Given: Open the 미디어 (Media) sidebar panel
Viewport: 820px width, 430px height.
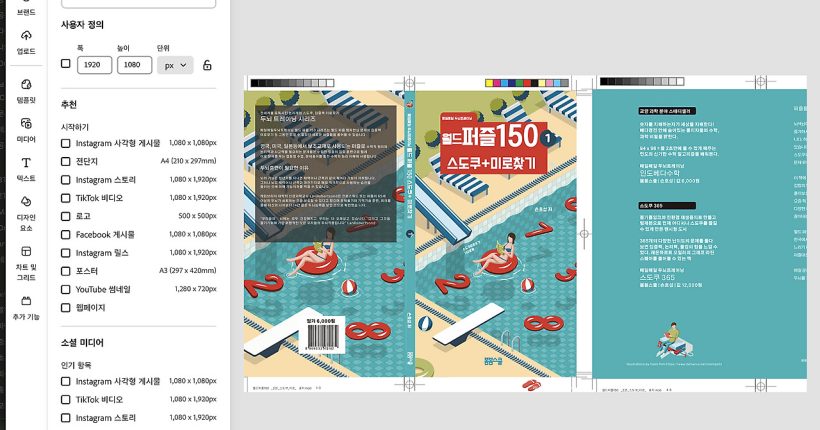Looking at the screenshot, I should click(26, 129).
